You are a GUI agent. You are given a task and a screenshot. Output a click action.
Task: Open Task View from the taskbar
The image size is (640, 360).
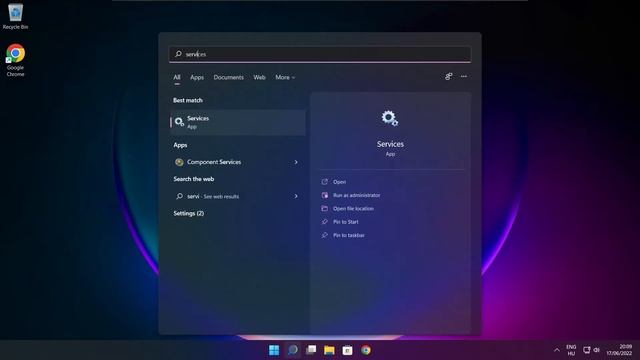pos(311,350)
